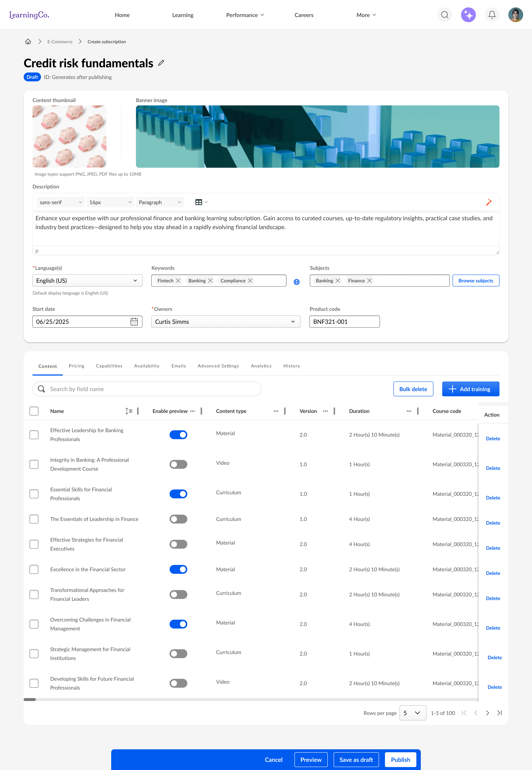Open the Start date calendar icon
Screen dimensions: 532x770
coord(134,322)
